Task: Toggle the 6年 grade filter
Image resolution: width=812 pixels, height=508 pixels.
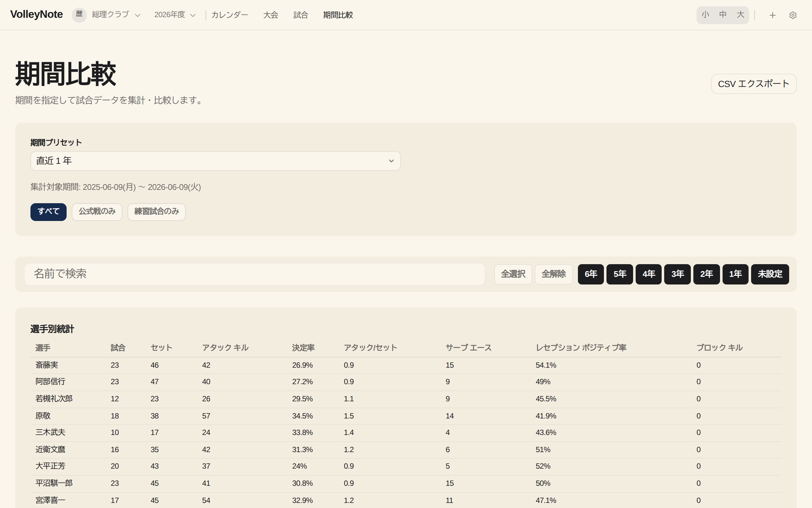Action: point(591,274)
